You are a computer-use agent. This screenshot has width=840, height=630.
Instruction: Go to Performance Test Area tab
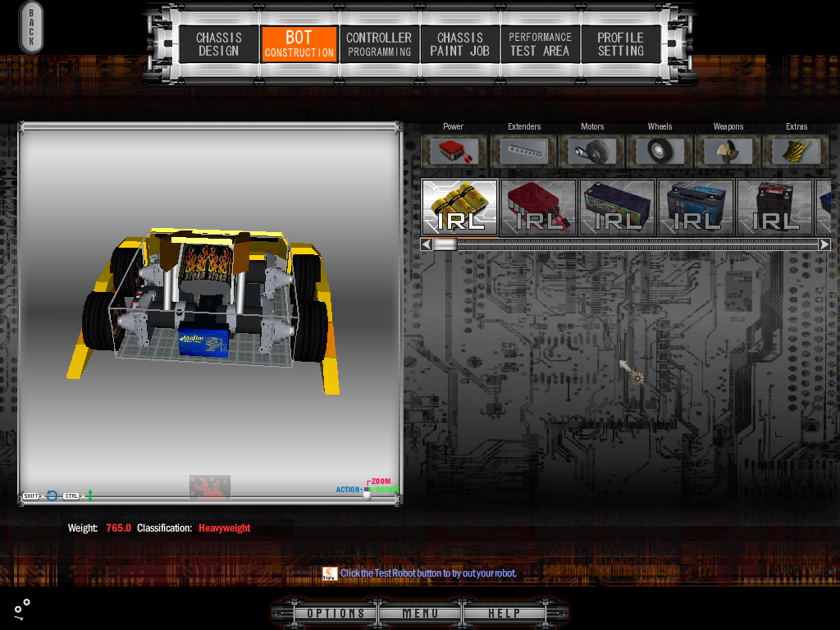(x=540, y=44)
